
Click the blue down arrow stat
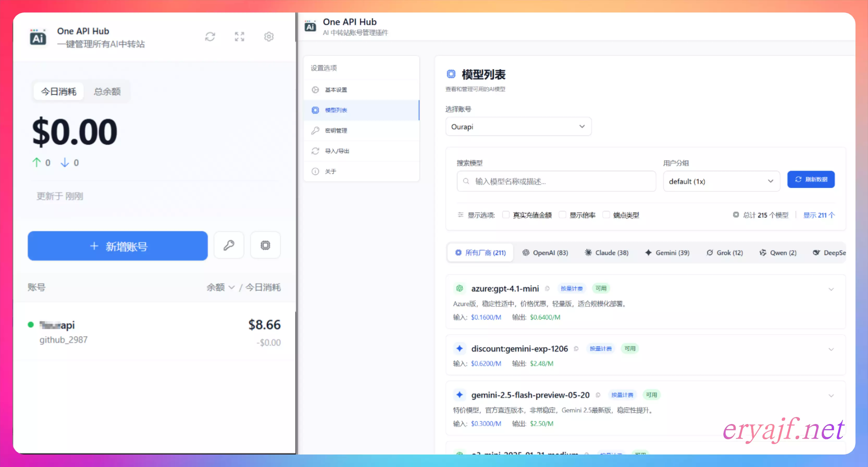click(x=65, y=163)
